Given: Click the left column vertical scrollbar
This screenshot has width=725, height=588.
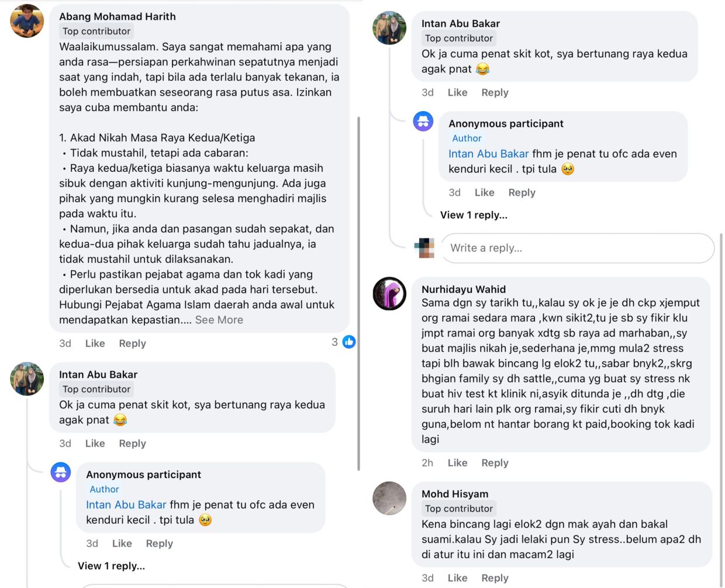Looking at the screenshot, I should [x=358, y=293].
